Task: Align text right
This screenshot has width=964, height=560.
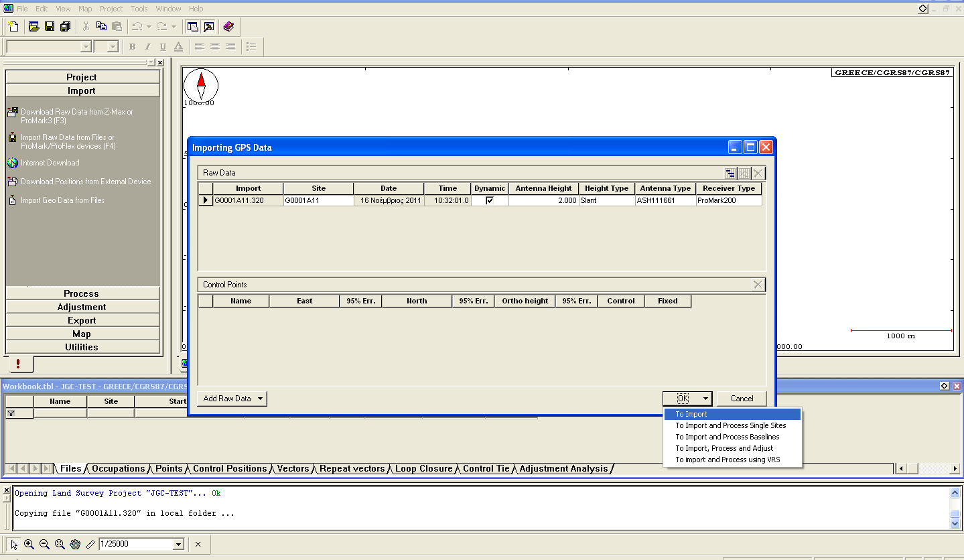Action: coord(230,47)
